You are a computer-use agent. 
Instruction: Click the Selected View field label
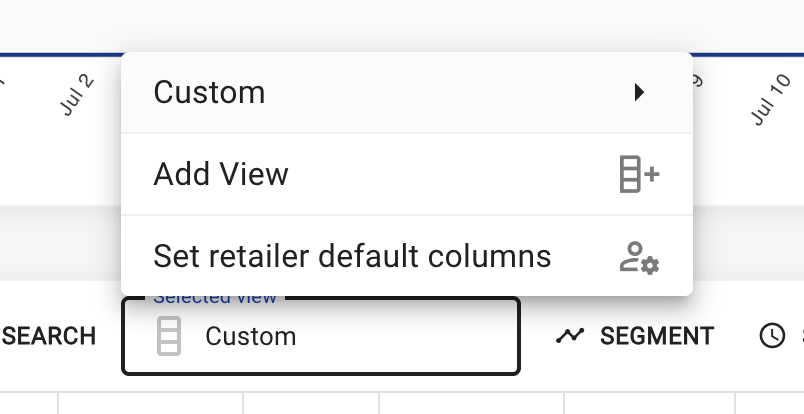coord(215,298)
